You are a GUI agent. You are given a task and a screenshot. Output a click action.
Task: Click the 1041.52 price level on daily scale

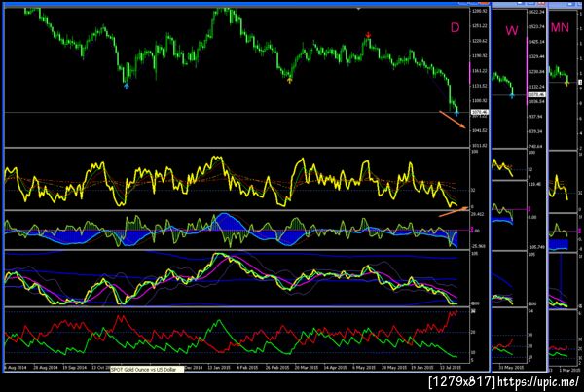point(479,130)
